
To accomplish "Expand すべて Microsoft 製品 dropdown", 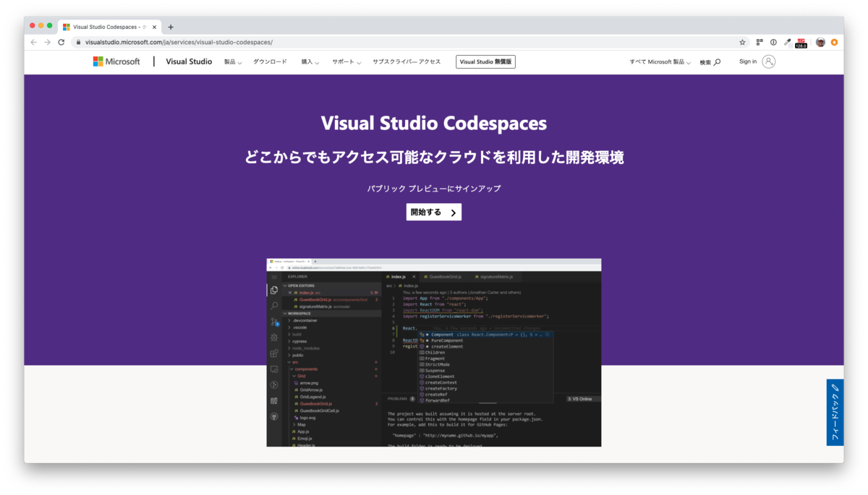I will coord(660,62).
